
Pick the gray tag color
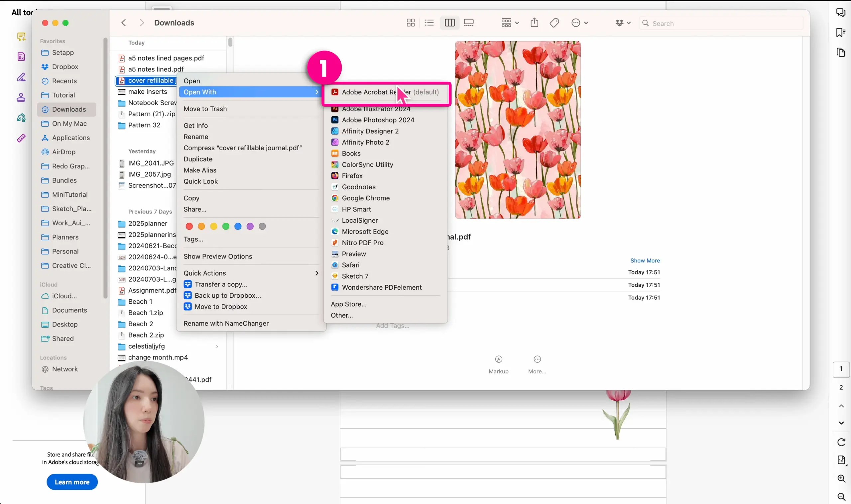(x=262, y=226)
